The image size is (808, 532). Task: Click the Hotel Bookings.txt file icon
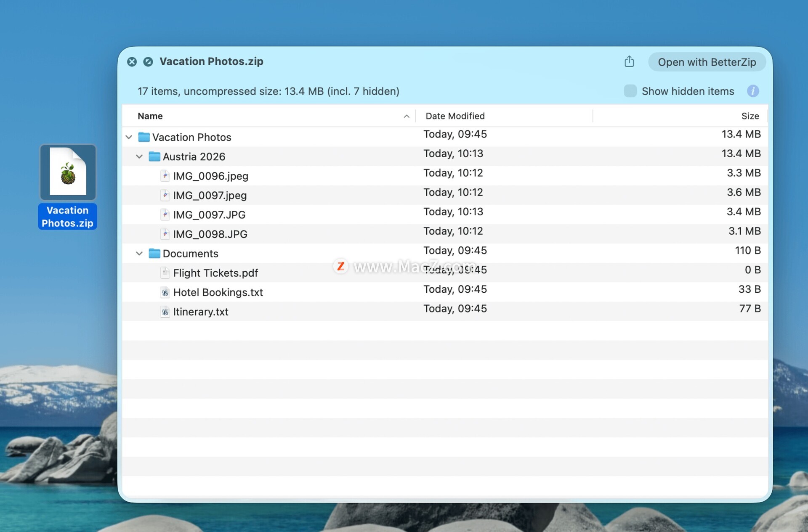[165, 292]
